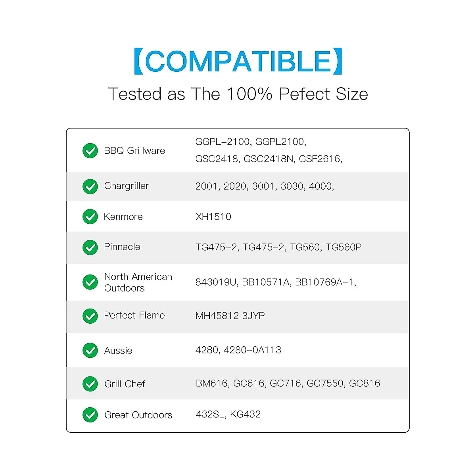Click Great Outdoors models 432SL, KG432
Screen dimensions: 476x476
(x=228, y=415)
